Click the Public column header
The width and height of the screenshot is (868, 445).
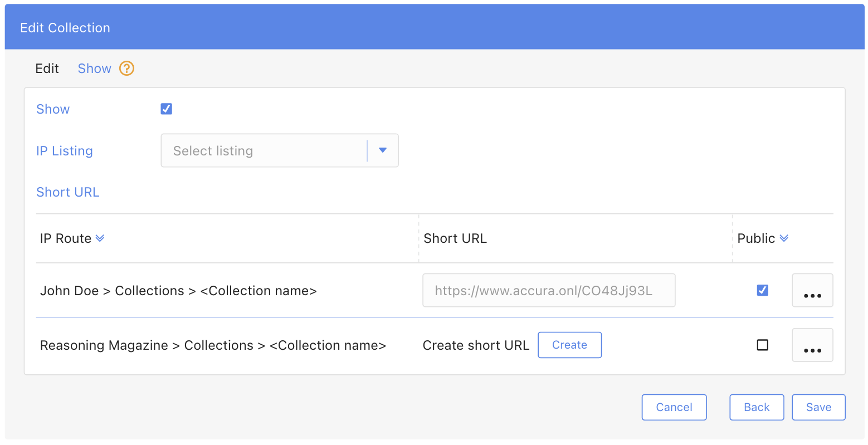point(756,238)
